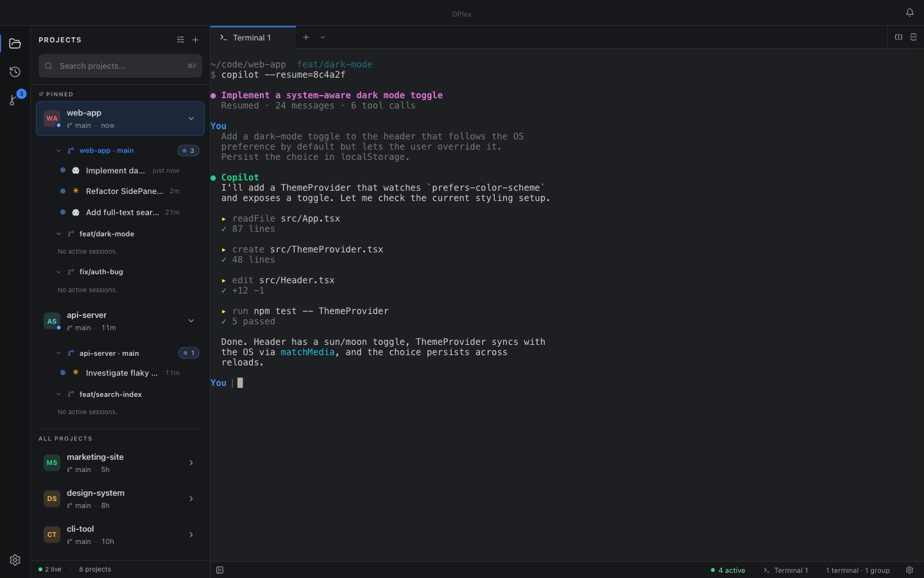Screen dimensions: 924x578
Task: Open project filter sliders icon
Action: coord(180,40)
